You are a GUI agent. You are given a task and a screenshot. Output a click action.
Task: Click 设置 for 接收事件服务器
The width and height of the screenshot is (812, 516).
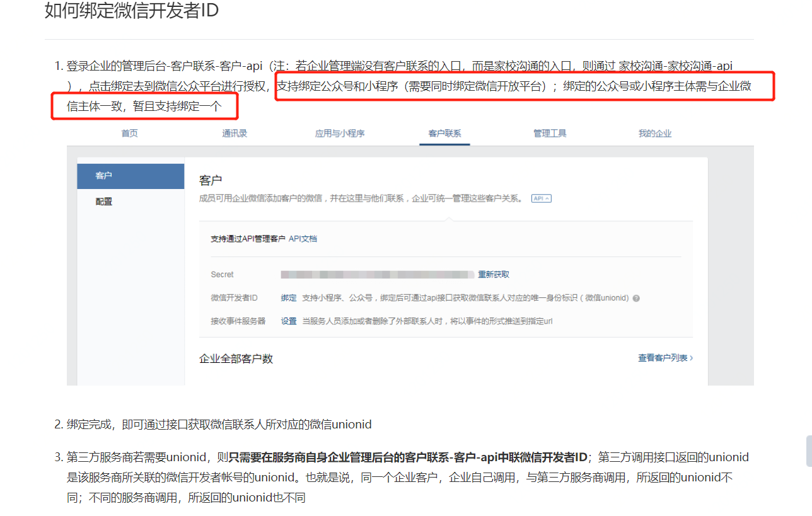tap(289, 321)
